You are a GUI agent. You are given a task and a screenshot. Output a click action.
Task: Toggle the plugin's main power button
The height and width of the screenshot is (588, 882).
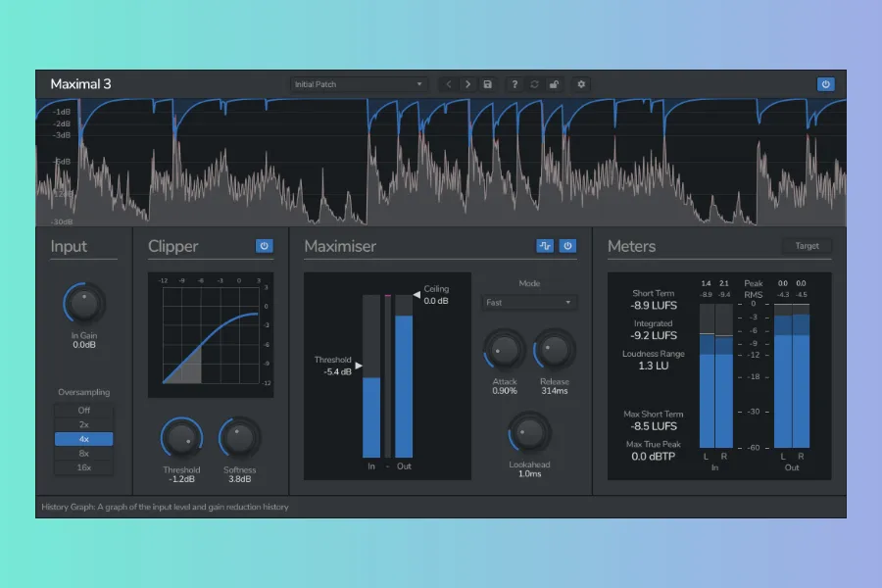[825, 84]
